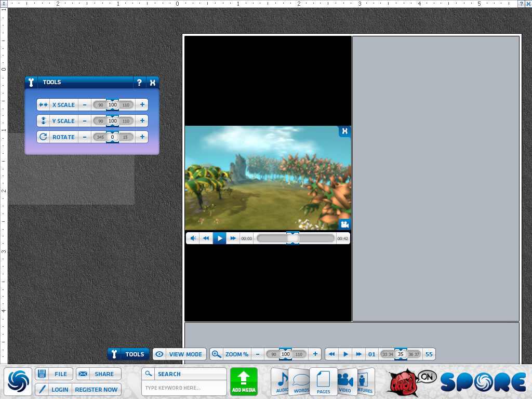The width and height of the screenshot is (532, 399).
Task: Zoom out with the minus button
Action: click(258, 354)
